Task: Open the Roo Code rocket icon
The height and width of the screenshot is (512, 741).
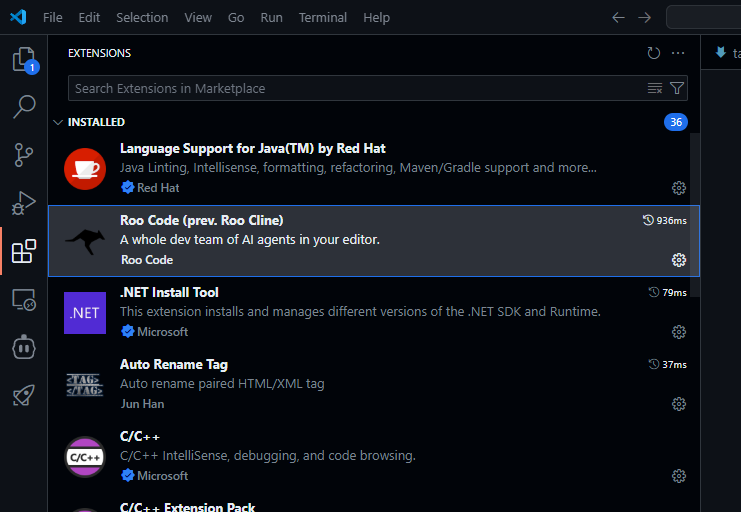Action: (x=24, y=395)
